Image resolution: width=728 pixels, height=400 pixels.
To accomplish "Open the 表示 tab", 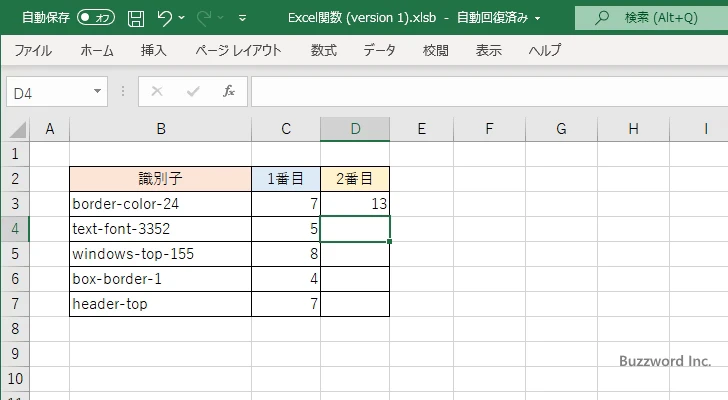I will coord(488,50).
